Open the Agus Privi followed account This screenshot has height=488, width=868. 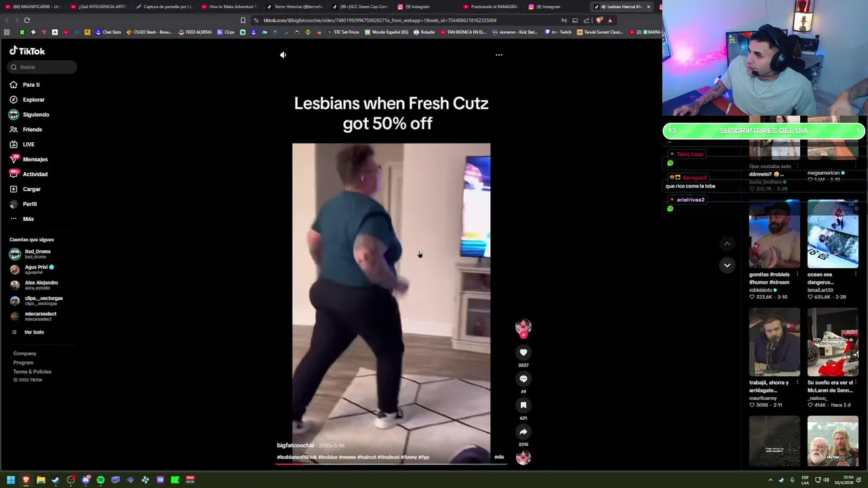[31, 269]
